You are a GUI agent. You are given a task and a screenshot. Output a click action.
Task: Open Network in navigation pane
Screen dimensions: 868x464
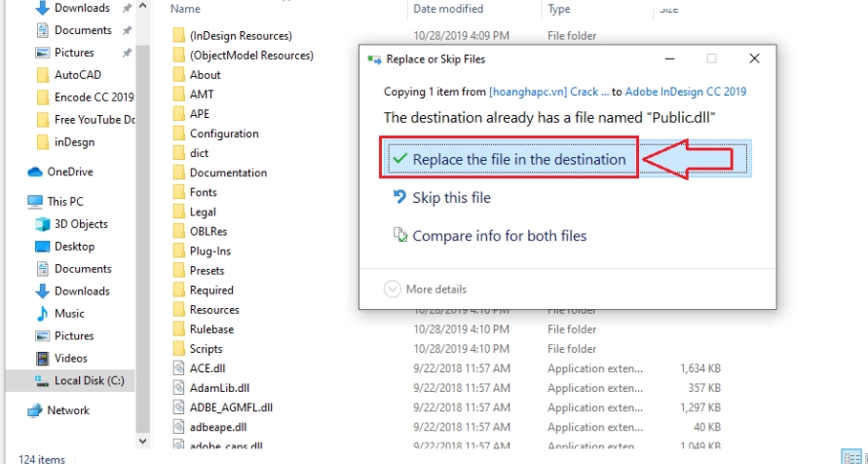point(67,410)
